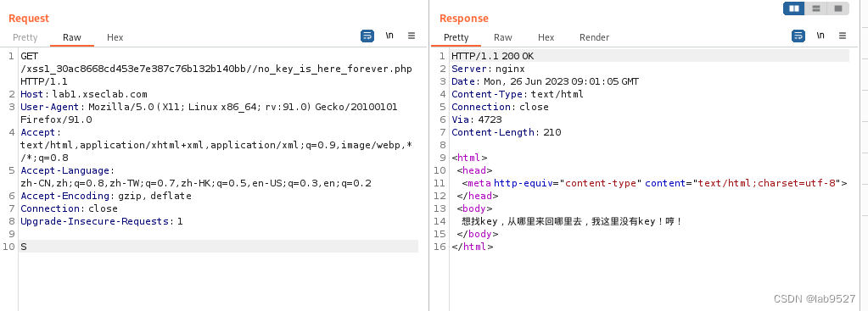Image resolution: width=868 pixels, height=311 pixels.
Task: Open the Request Hex tab
Action: [x=115, y=37]
